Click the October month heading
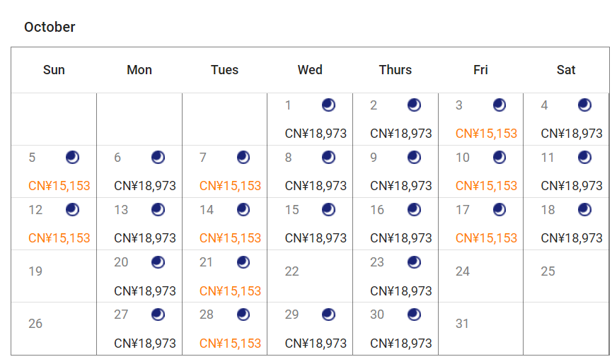 coord(50,27)
